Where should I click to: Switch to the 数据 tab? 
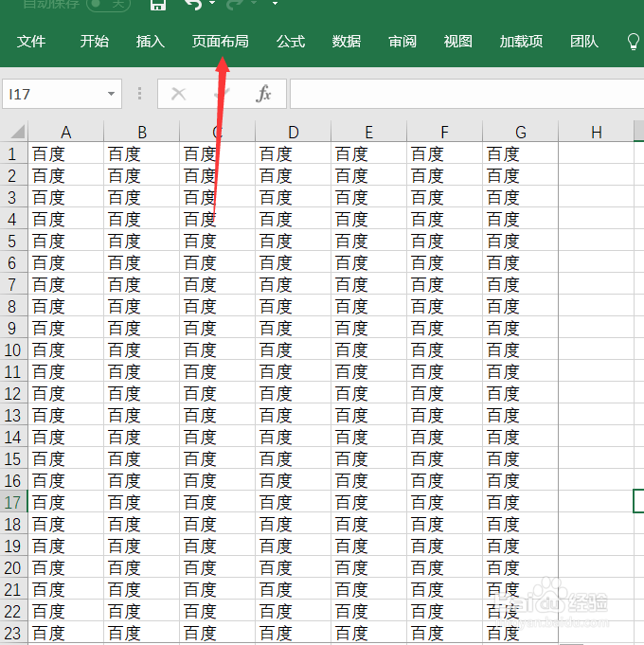pyautogui.click(x=347, y=42)
